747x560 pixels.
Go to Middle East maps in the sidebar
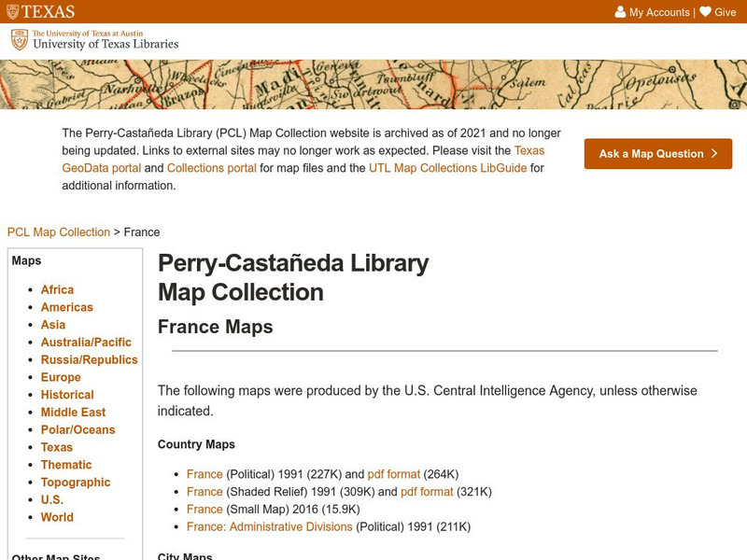point(73,413)
